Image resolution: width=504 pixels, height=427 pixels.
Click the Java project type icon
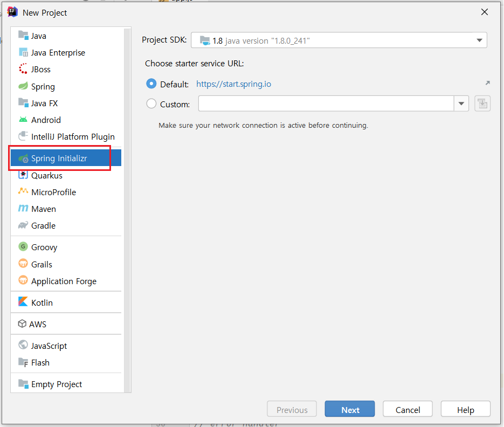pos(23,36)
